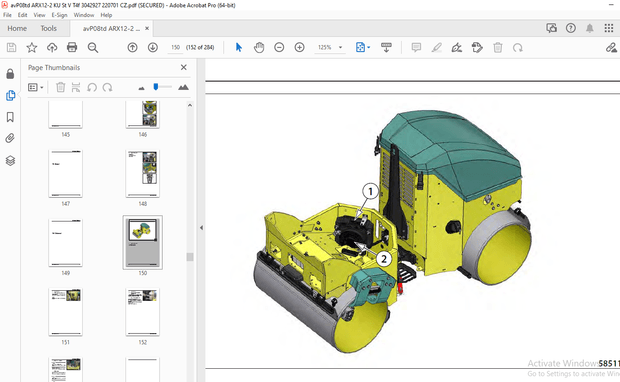
Task: Click the thumbnails panel extract pages icon
Action: point(76,87)
